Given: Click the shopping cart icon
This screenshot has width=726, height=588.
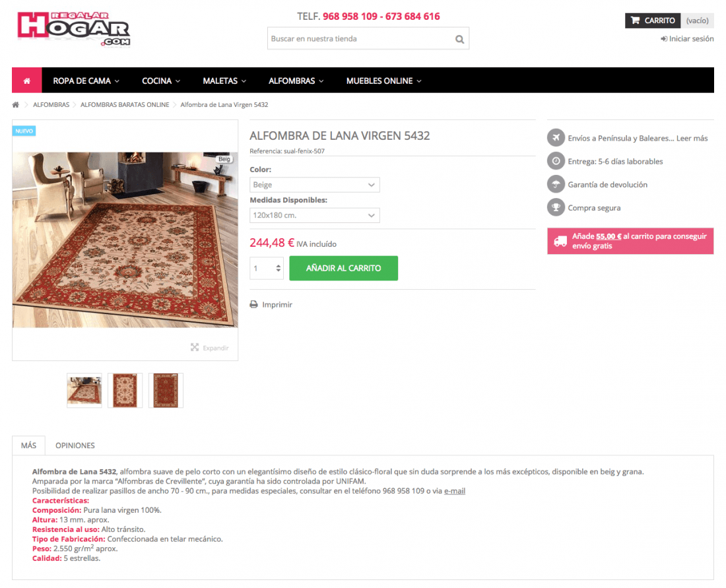Looking at the screenshot, I should pyautogui.click(x=635, y=20).
